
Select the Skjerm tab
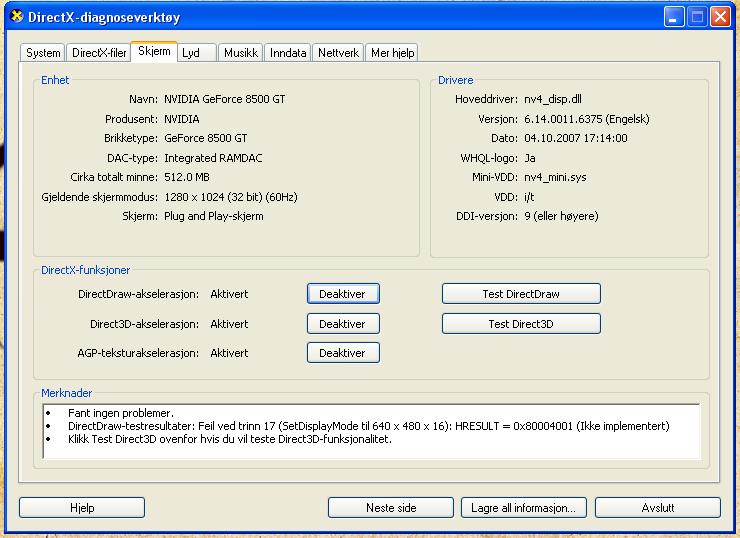154,51
